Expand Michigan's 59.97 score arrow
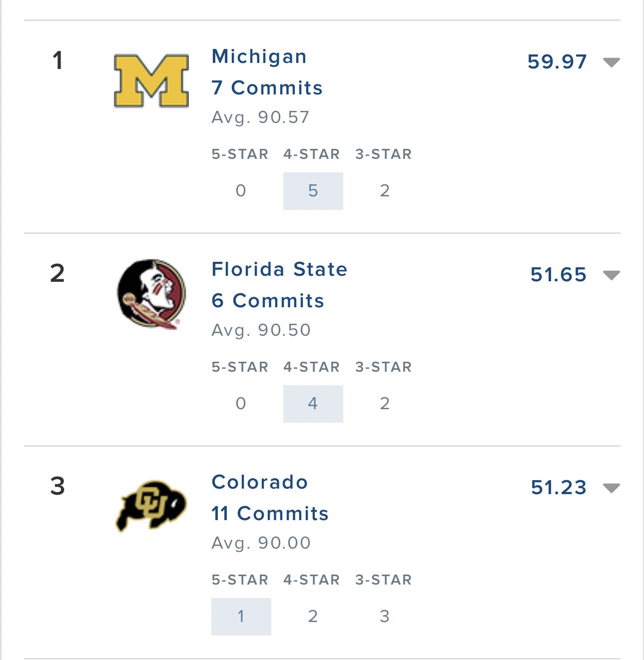 612,62
